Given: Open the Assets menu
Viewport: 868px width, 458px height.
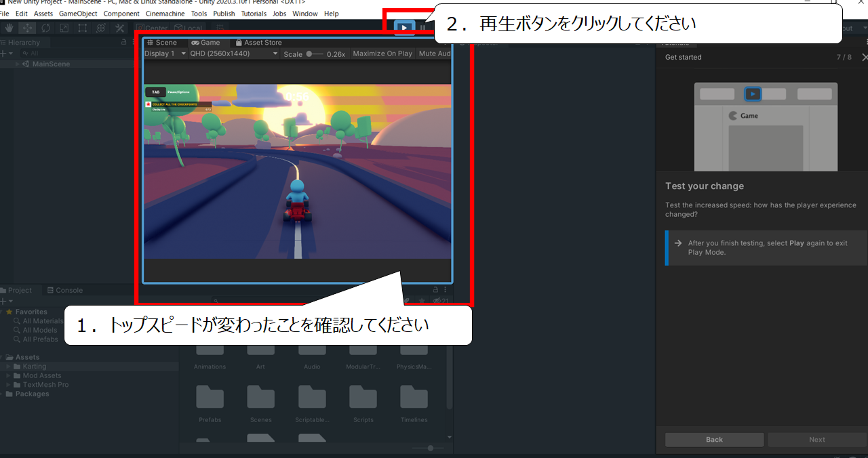Looking at the screenshot, I should (43, 14).
